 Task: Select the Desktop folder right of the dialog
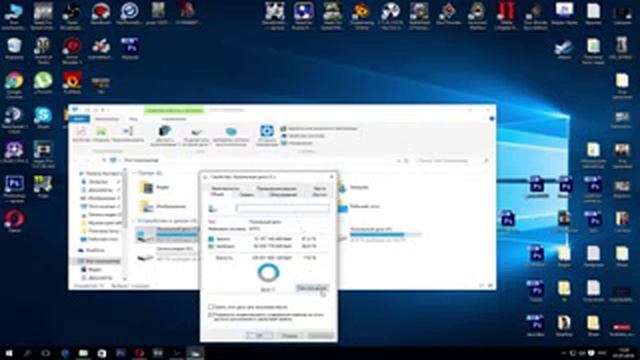pyautogui.click(x=359, y=207)
